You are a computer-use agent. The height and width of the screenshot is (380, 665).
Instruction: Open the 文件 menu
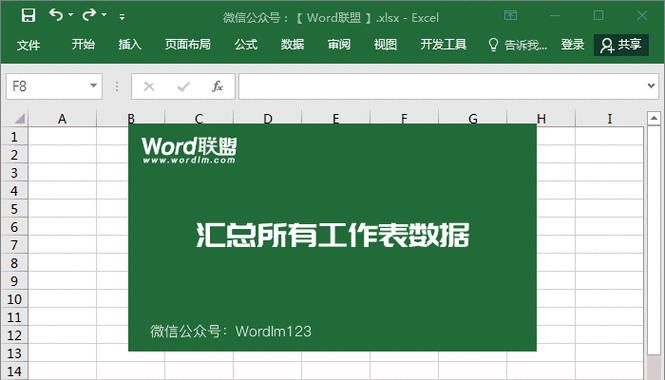point(28,45)
